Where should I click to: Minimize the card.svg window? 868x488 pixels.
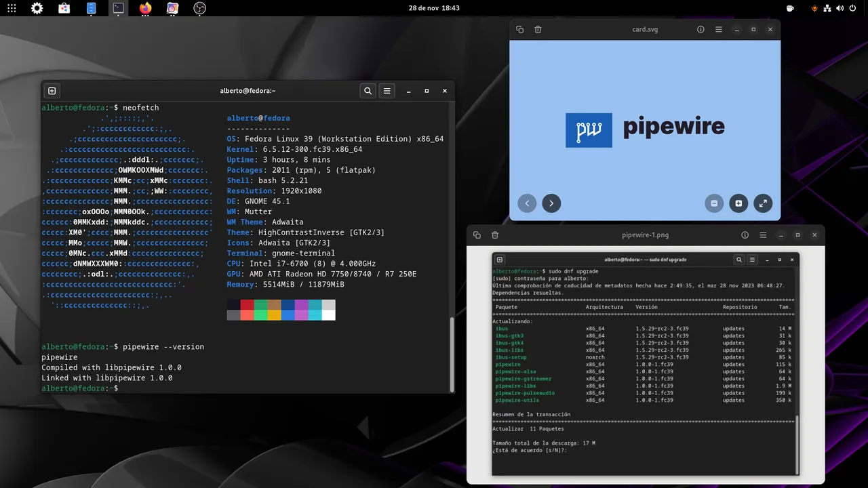pos(736,30)
